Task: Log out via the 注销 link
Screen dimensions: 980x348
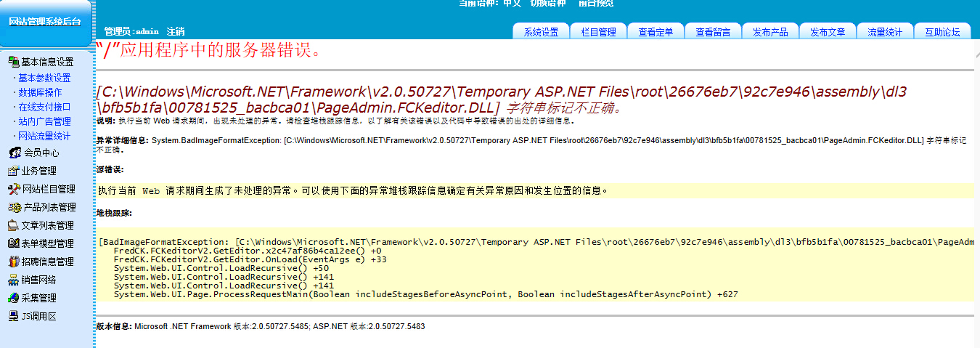Action: [176, 31]
